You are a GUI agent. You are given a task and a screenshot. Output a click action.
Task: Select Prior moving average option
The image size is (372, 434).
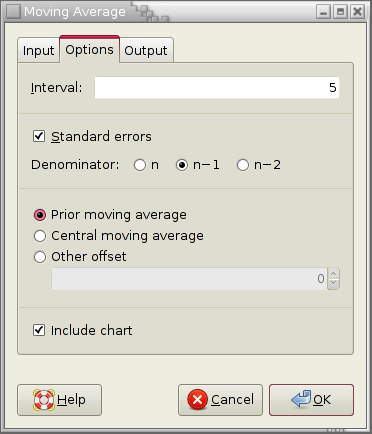40,215
